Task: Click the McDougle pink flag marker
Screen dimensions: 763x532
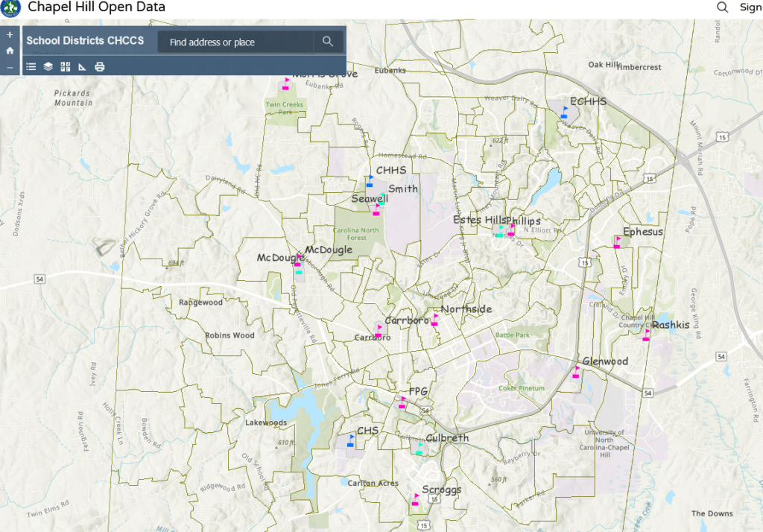Action: tap(297, 259)
